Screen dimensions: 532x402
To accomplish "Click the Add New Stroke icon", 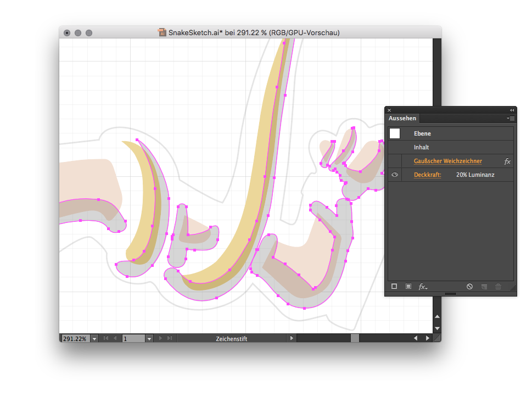I will pyautogui.click(x=394, y=287).
